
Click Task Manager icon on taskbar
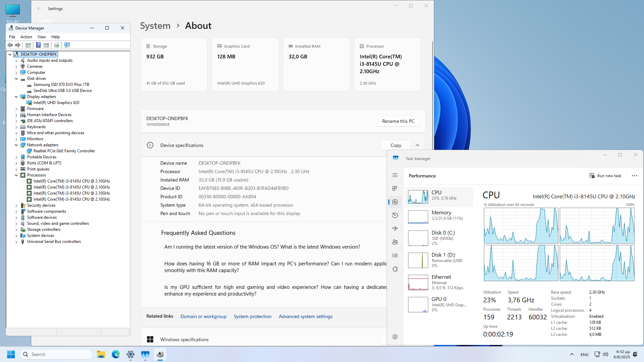click(x=145, y=354)
